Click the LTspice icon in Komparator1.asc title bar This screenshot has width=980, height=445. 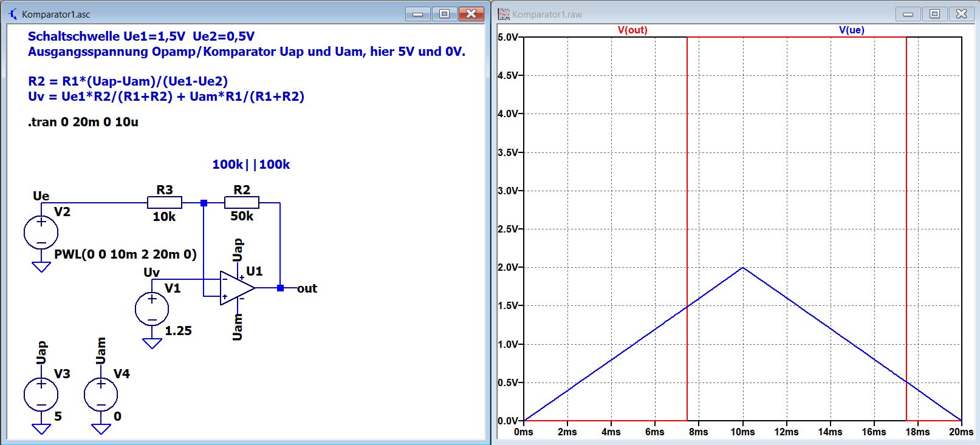coord(13,14)
